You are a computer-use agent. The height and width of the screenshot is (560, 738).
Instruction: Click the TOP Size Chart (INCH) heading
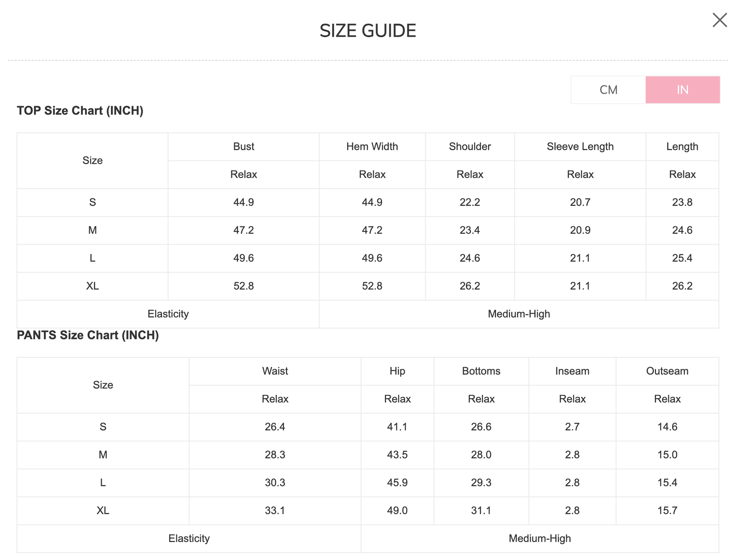pos(80,111)
